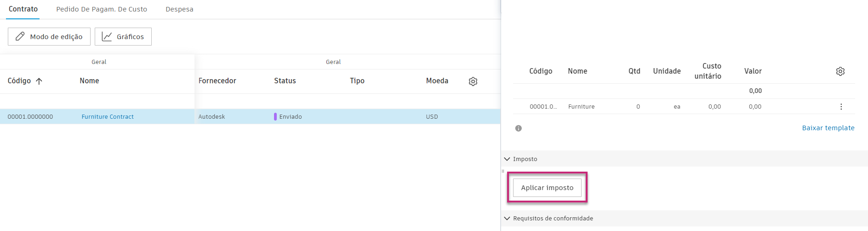The width and height of the screenshot is (868, 231).
Task: Click the chart icon on Gráficos
Action: (x=107, y=36)
